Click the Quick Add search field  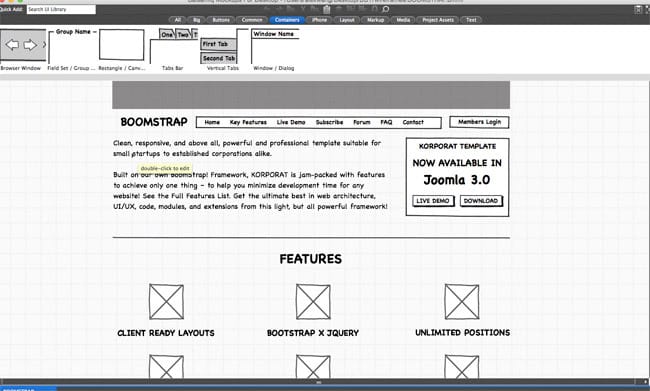pyautogui.click(x=61, y=9)
